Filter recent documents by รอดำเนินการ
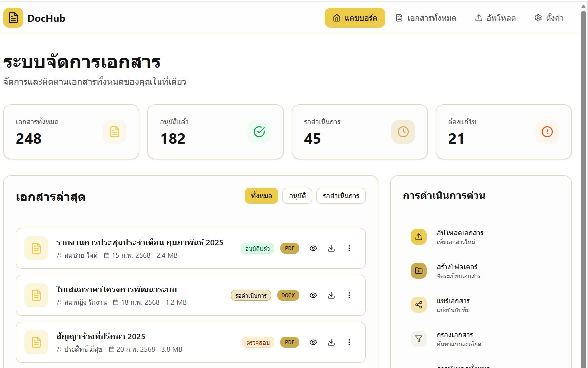588x368 pixels. pos(341,196)
